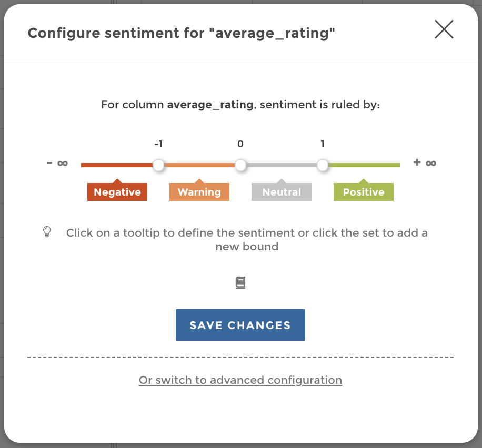This screenshot has width=482, height=448.
Task: Switch to advanced configuration
Action: pyautogui.click(x=240, y=380)
